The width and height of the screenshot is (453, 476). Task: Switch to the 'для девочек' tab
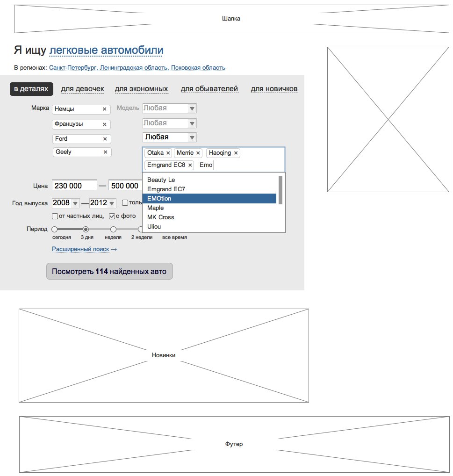(82, 89)
